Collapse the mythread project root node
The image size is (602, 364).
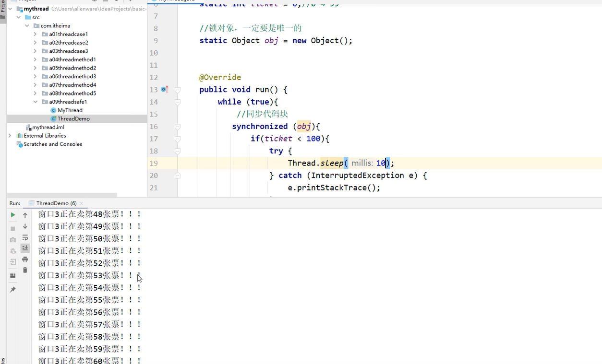11,9
